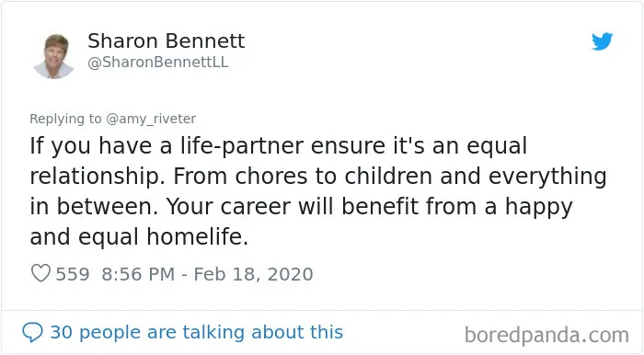The height and width of the screenshot is (355, 644).
Task: Open the @amy_riveter mention link
Action: [151, 119]
